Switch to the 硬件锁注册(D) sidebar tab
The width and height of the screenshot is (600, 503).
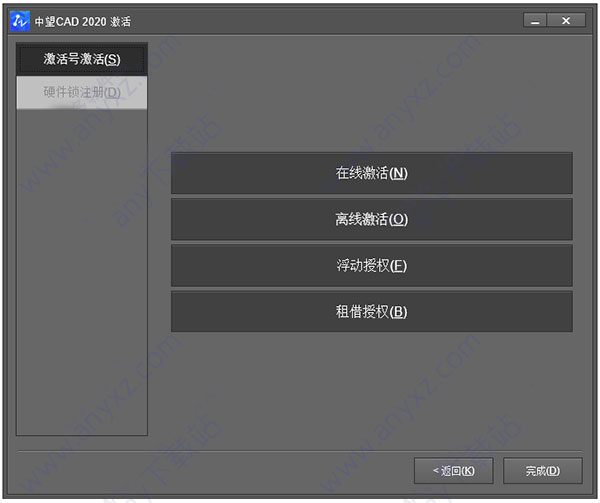click(x=82, y=92)
